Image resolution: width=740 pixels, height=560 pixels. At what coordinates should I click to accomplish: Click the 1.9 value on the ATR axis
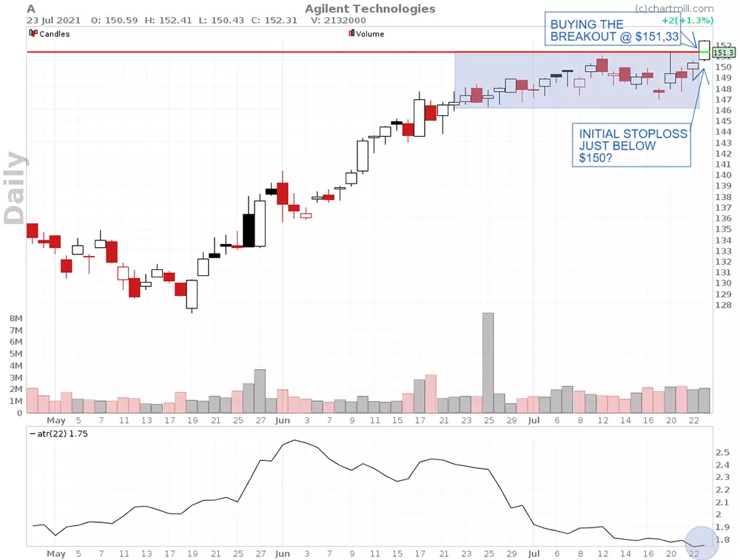[x=722, y=527]
